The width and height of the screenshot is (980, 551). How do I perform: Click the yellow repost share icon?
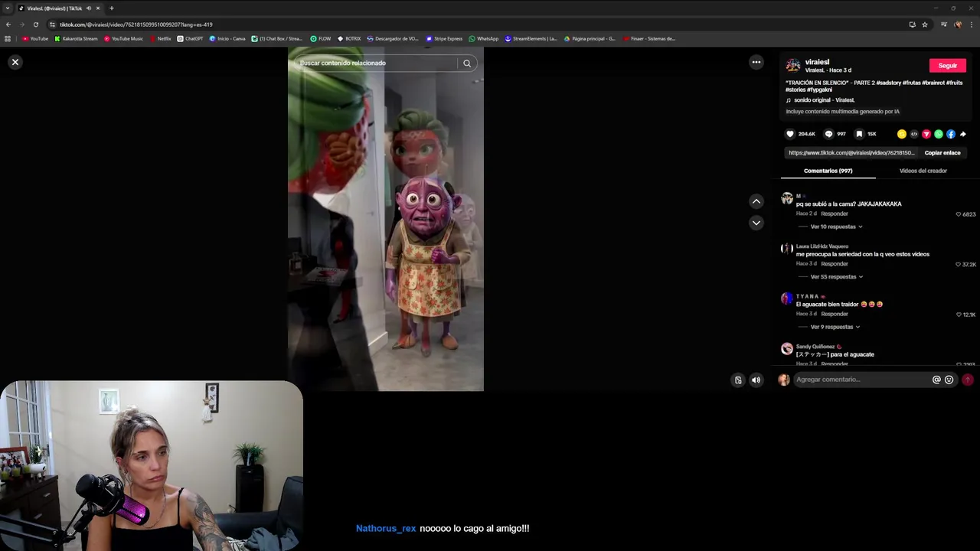click(902, 134)
